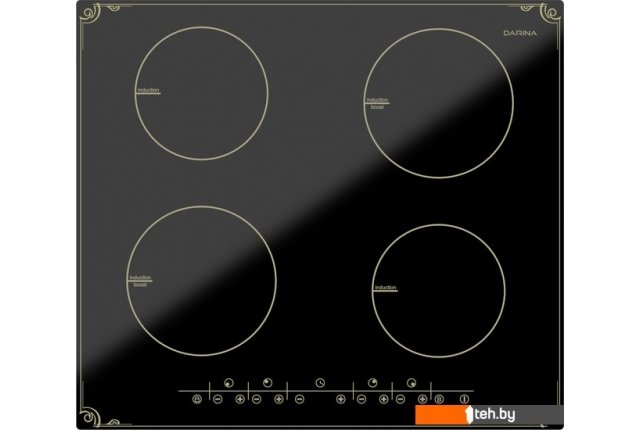Tap the zone indicator right of the timer
640x430 pixels.
373,382
